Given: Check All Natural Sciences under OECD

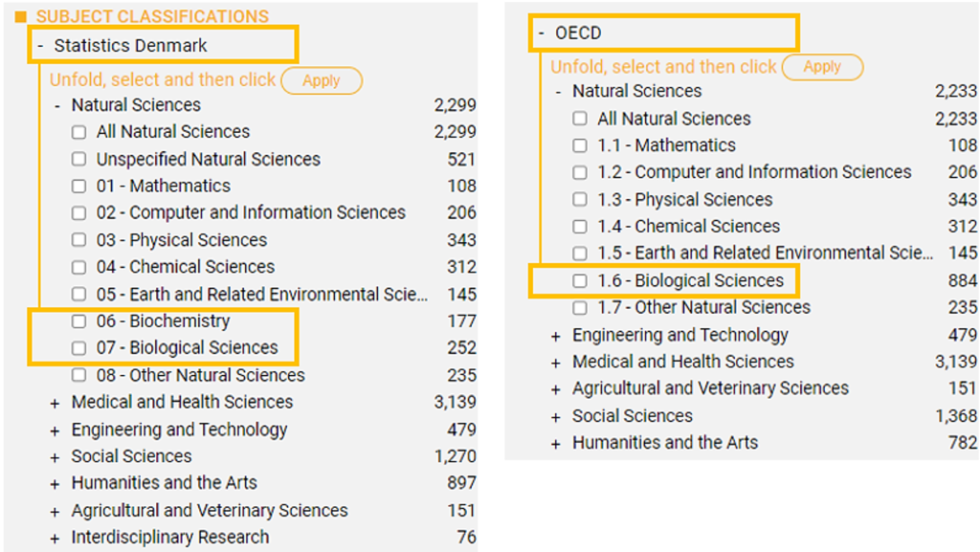Looking at the screenshot, I should coord(580,120).
